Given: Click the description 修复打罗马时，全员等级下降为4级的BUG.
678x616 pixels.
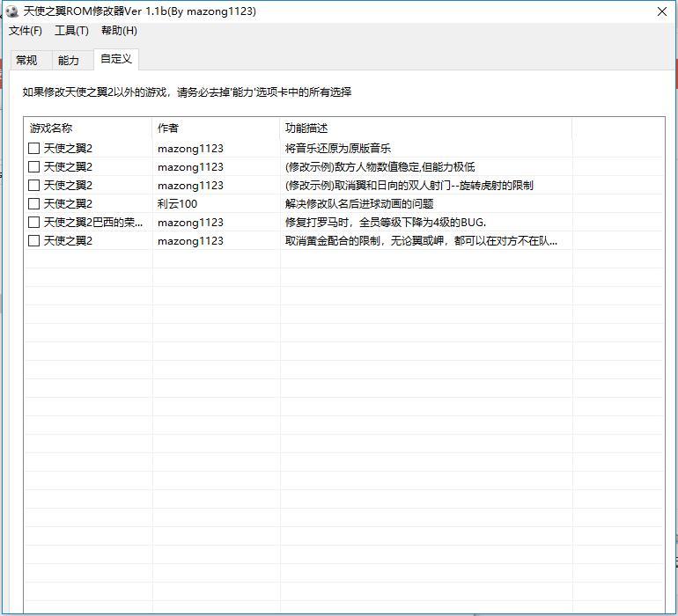Looking at the screenshot, I should pyautogui.click(x=386, y=222).
